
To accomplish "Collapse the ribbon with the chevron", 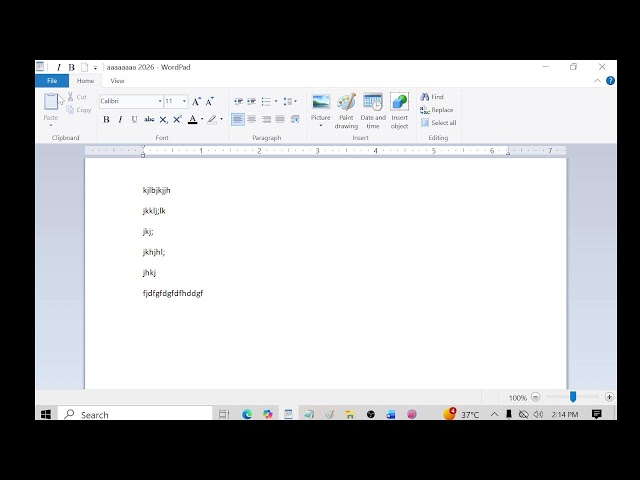I will point(597,81).
